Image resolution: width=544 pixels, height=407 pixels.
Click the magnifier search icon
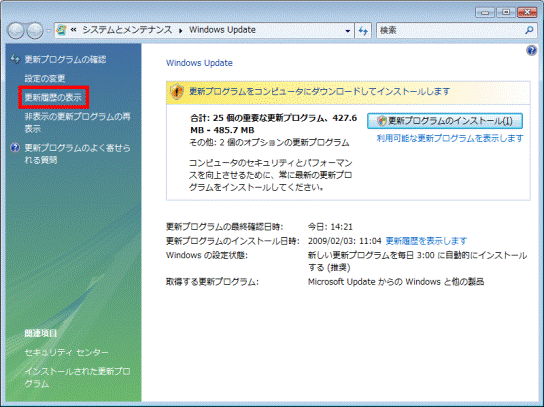pos(529,31)
